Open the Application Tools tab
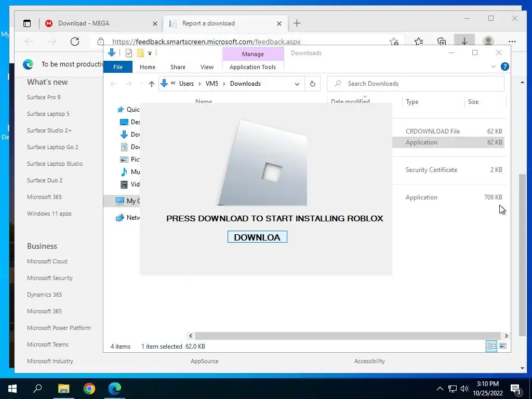This screenshot has height=399, width=532. (253, 67)
